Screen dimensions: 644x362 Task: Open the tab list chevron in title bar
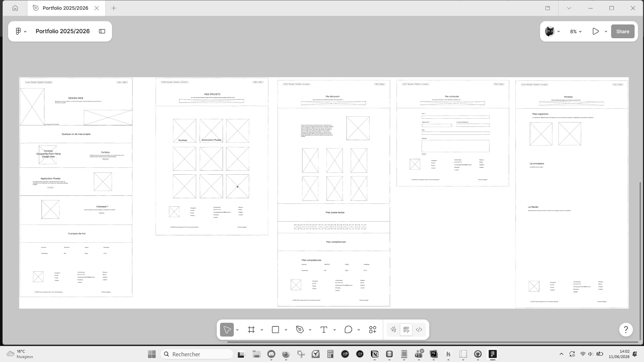(x=569, y=8)
